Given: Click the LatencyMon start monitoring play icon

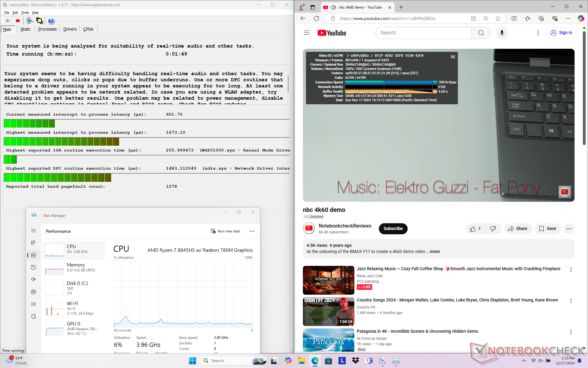Looking at the screenshot, I should pos(8,21).
